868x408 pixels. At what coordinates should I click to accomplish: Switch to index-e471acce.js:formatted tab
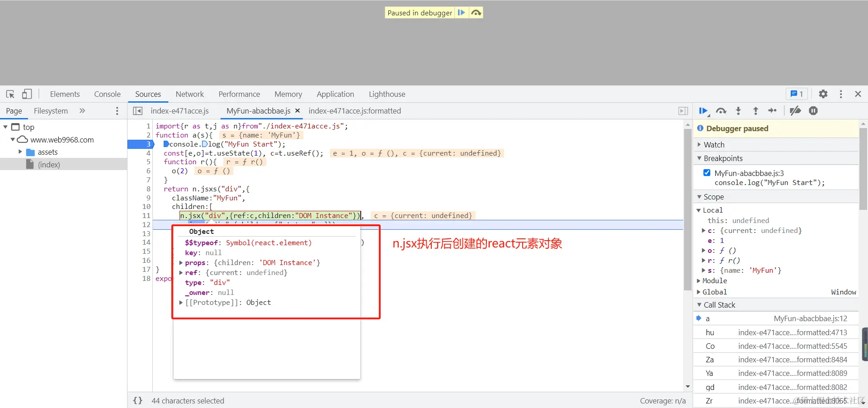click(355, 111)
